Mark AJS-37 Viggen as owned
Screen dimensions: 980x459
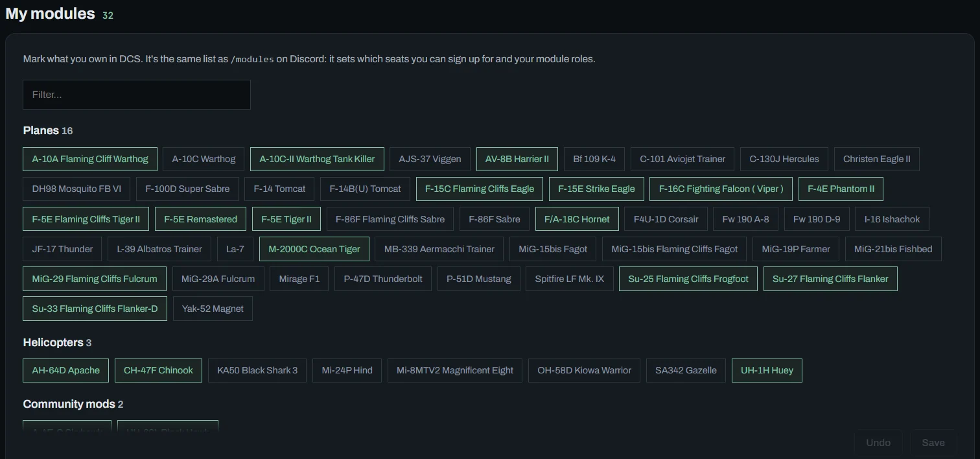430,159
